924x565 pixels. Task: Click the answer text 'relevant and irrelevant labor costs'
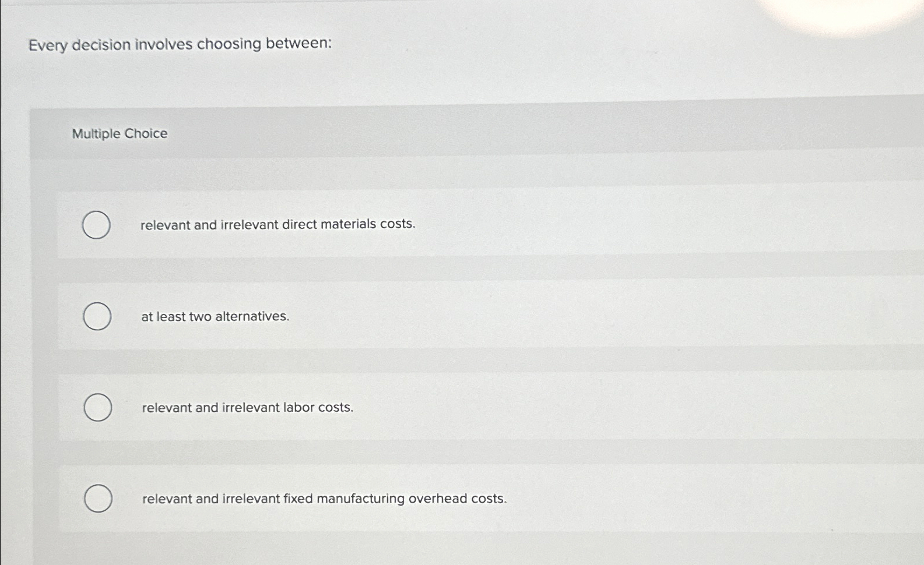(x=247, y=407)
